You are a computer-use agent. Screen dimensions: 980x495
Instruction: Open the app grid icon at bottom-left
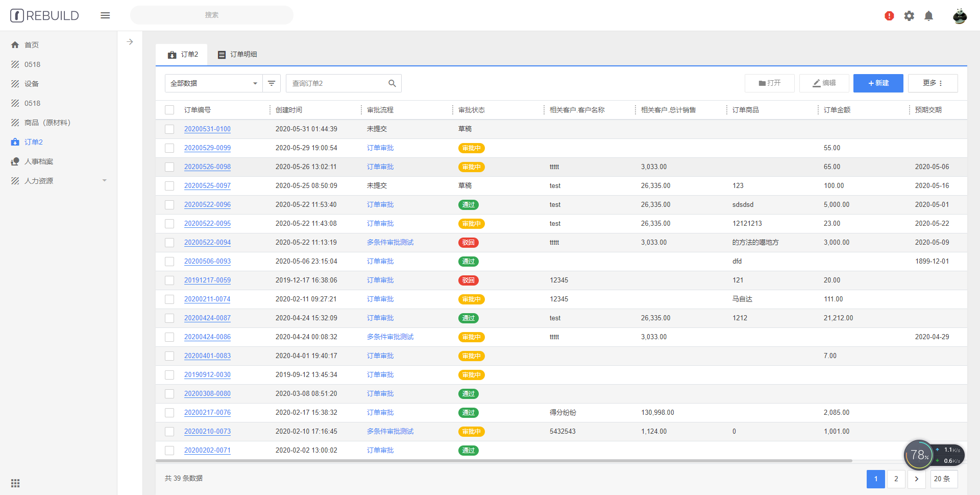tap(15, 483)
